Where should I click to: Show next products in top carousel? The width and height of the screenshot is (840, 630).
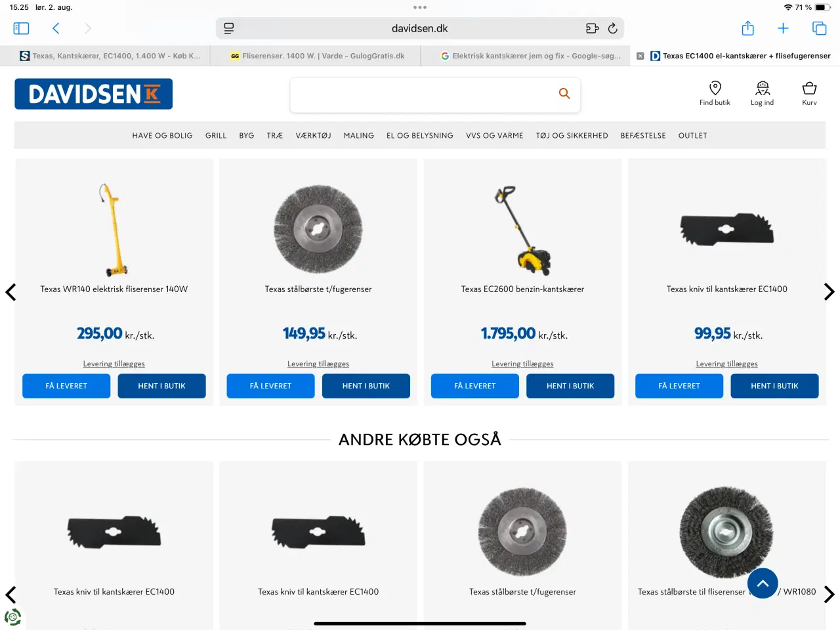point(829,292)
